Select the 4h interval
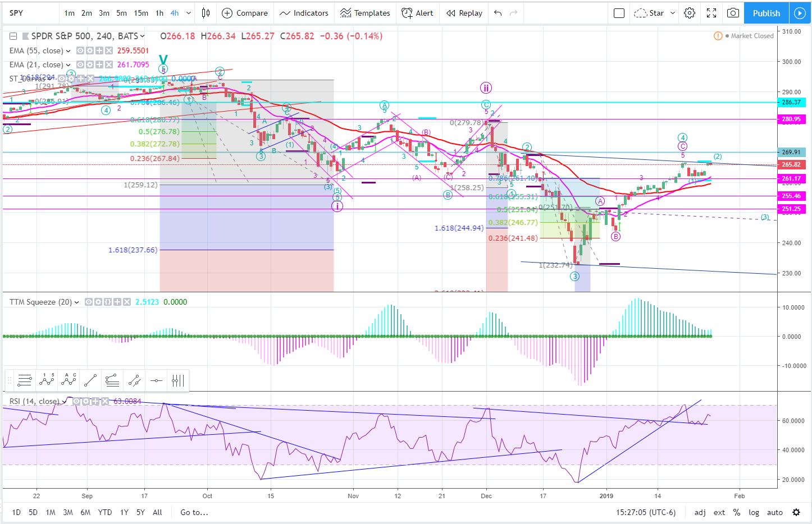Screen dimensions: 812x524 click(175, 13)
